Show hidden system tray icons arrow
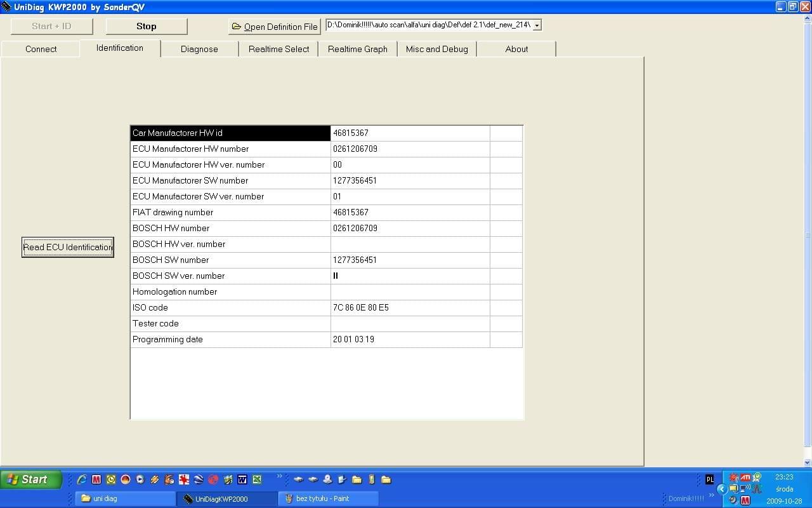 point(722,489)
